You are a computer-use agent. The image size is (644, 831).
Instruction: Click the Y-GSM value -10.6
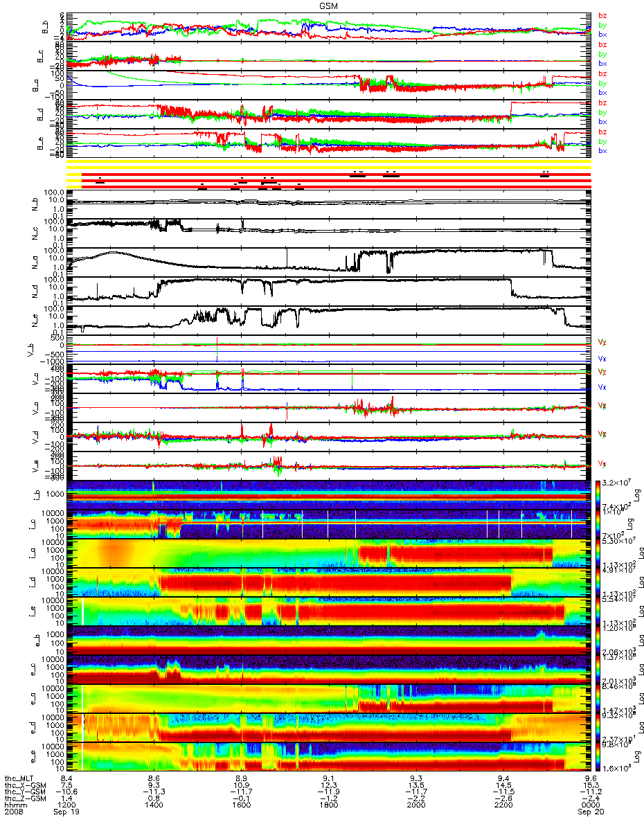pos(66,792)
